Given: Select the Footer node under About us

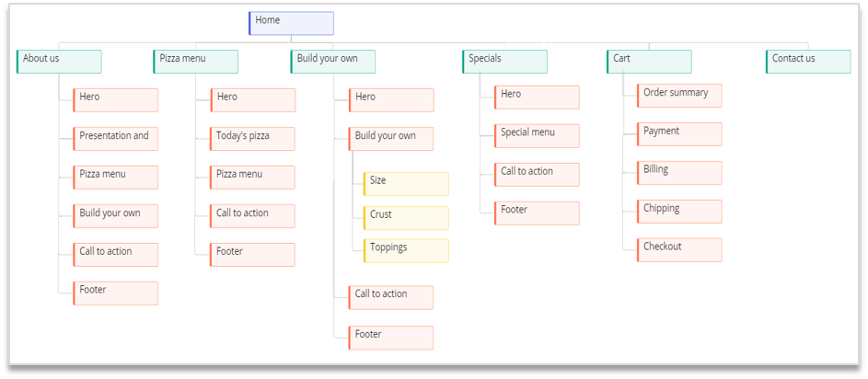Looking at the screenshot, I should point(116,293).
